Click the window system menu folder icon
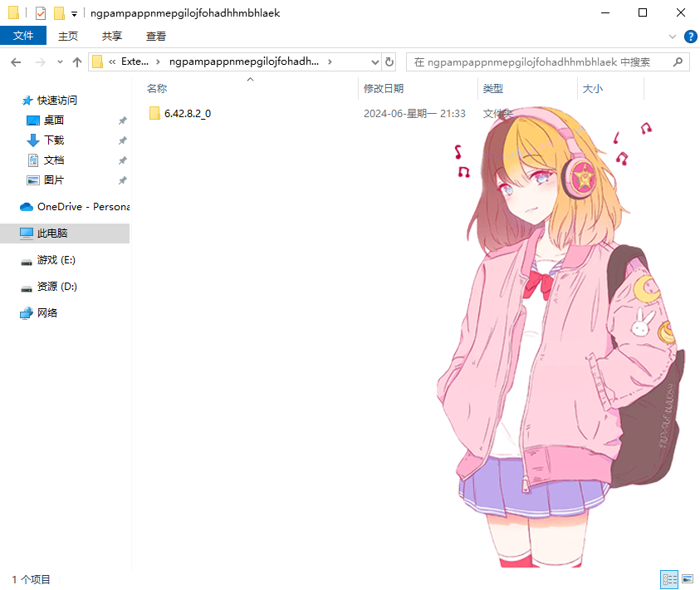This screenshot has height=590, width=700. (x=14, y=12)
